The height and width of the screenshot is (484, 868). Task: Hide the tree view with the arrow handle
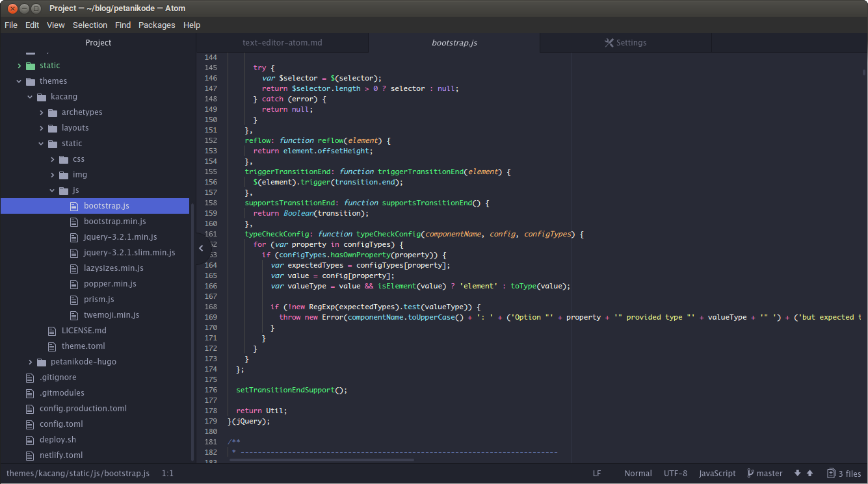[x=201, y=248]
